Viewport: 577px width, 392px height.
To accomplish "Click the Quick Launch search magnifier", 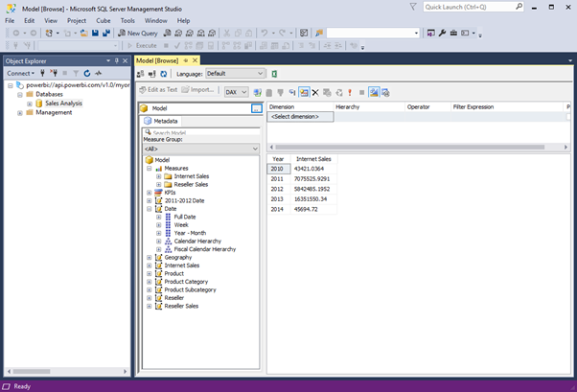I will [x=519, y=7].
